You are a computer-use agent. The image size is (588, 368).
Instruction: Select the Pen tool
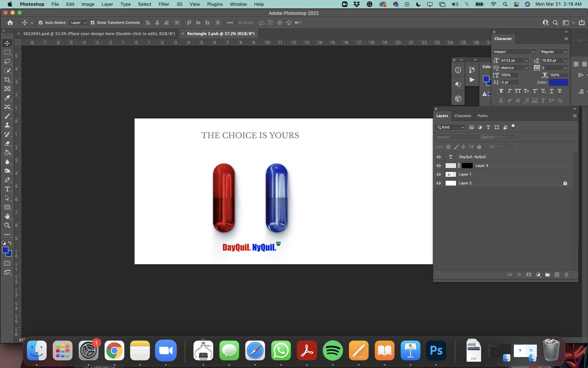click(7, 180)
